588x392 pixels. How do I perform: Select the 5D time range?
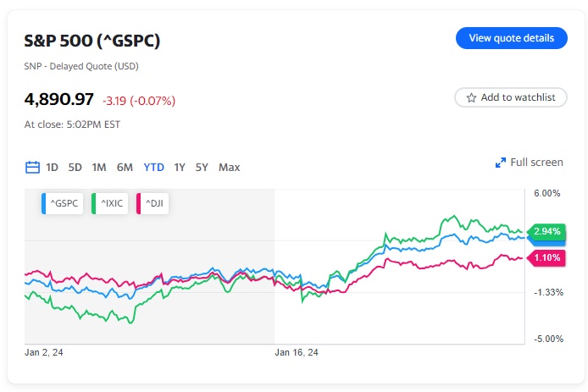click(x=75, y=167)
